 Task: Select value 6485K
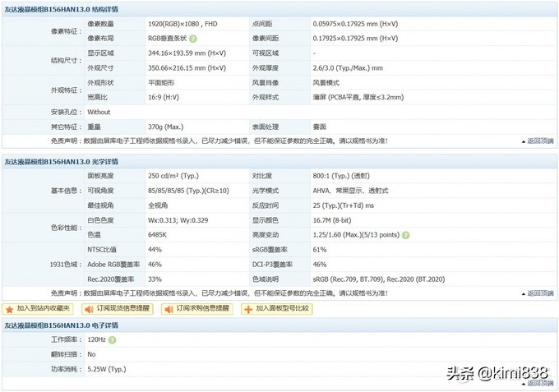tap(157, 235)
